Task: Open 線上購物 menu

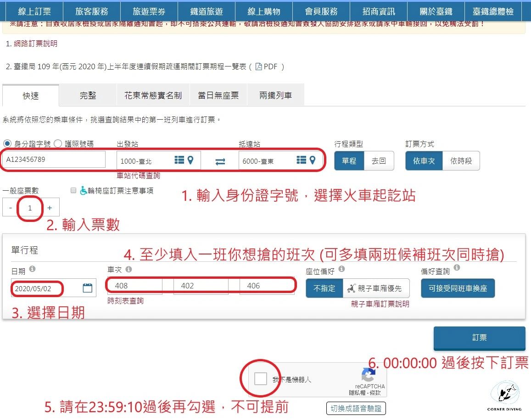Action: click(264, 11)
